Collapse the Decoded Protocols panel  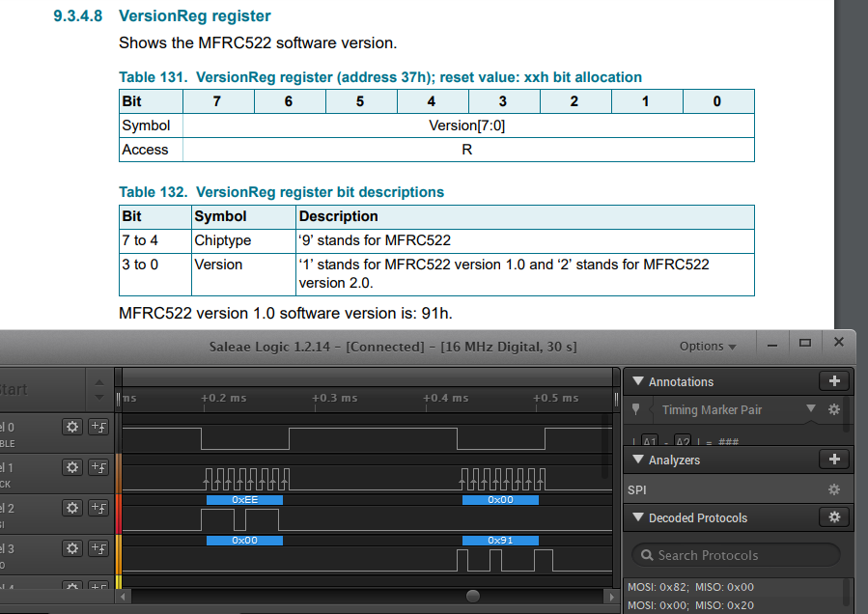(x=637, y=517)
